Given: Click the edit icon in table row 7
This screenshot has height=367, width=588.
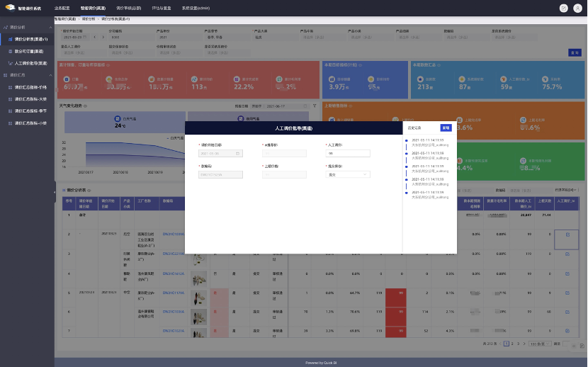Looking at the screenshot, I should tap(567, 331).
